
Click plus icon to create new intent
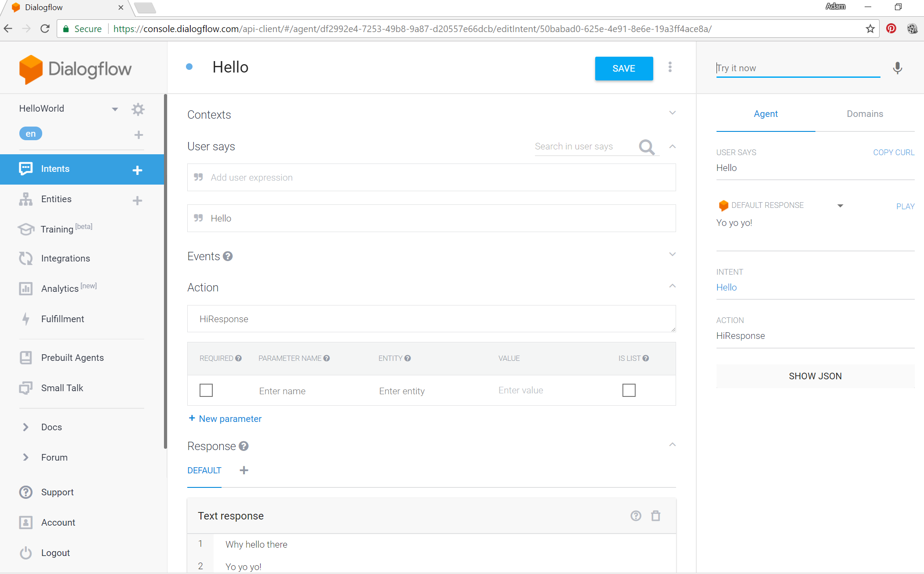point(137,170)
